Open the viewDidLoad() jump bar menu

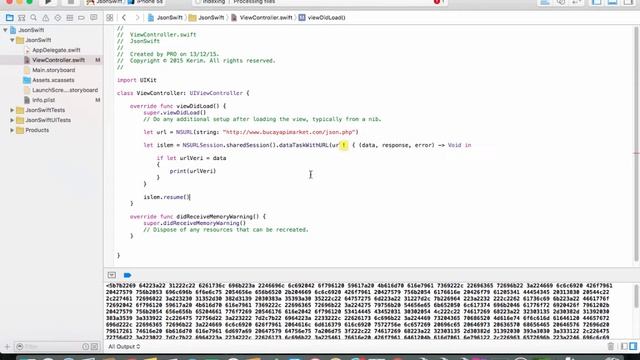[x=322, y=18]
